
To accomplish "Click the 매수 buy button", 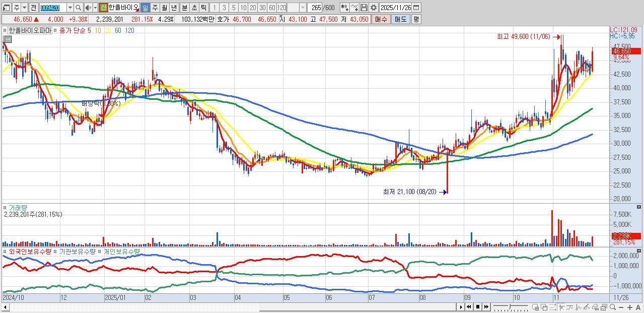I will [x=381, y=19].
